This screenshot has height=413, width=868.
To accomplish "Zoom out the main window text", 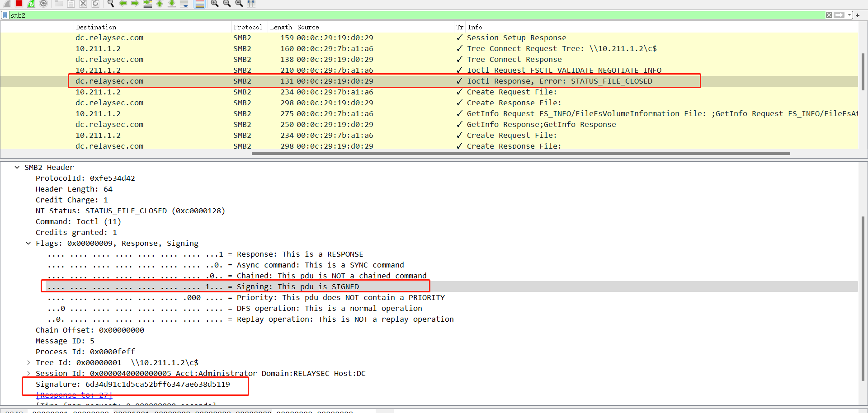I will (x=227, y=3).
